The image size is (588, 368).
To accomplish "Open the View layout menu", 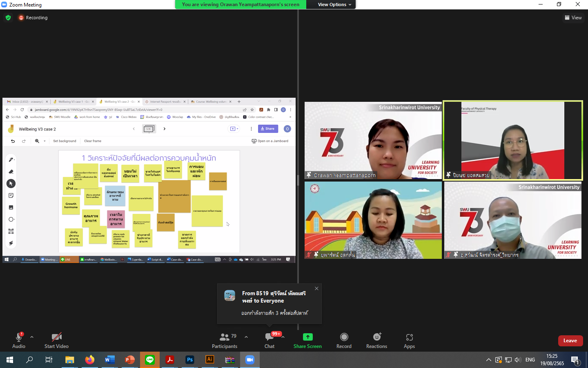I will 573,18.
